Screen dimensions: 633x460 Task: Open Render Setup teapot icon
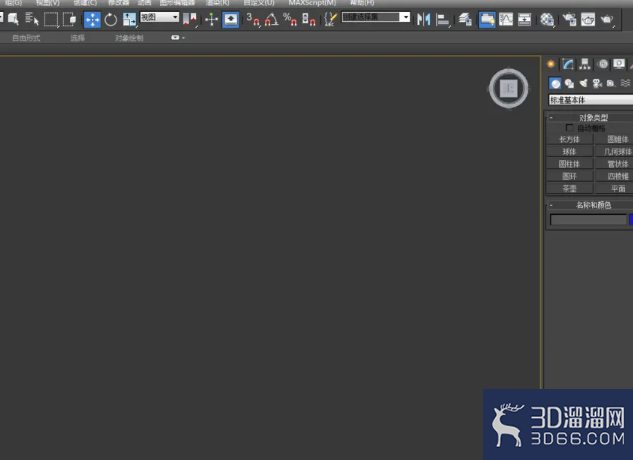pyautogui.click(x=569, y=19)
